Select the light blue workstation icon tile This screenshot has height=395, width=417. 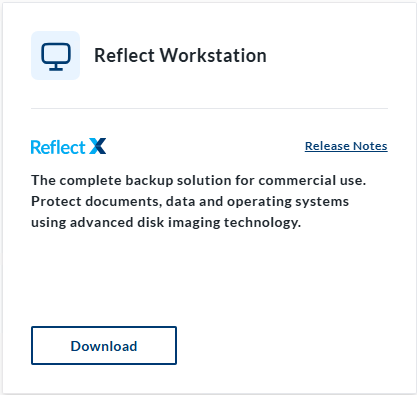56,56
